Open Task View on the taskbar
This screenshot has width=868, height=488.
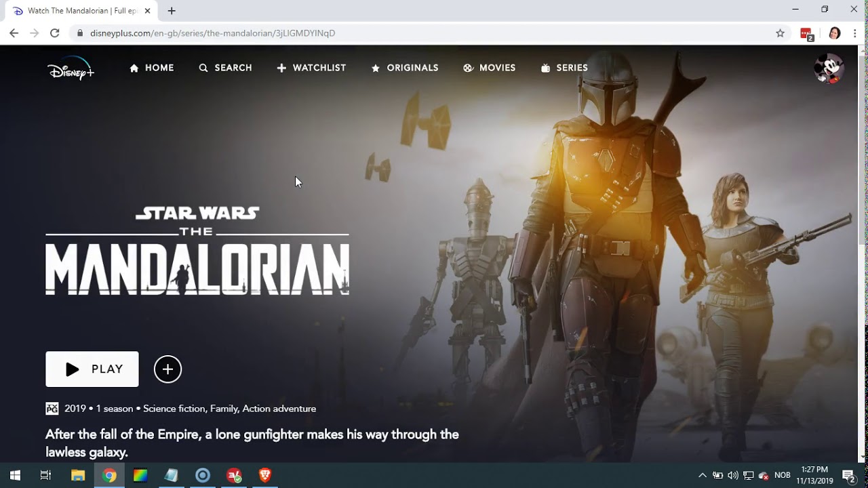click(45, 475)
